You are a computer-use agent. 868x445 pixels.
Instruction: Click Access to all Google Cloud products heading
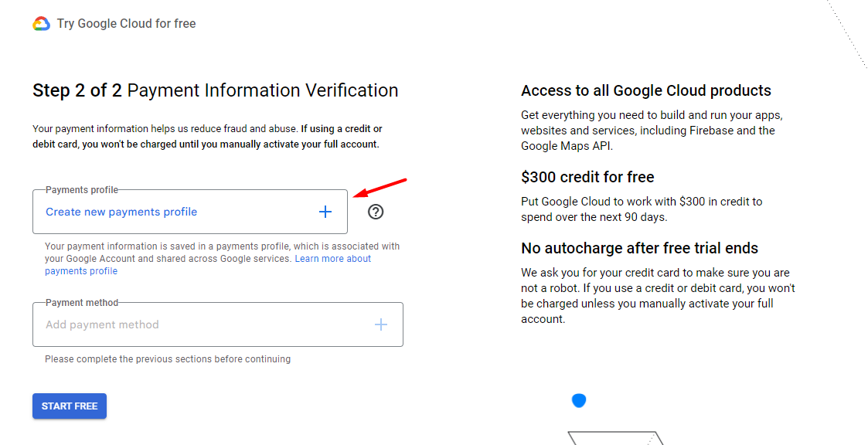pyautogui.click(x=646, y=90)
